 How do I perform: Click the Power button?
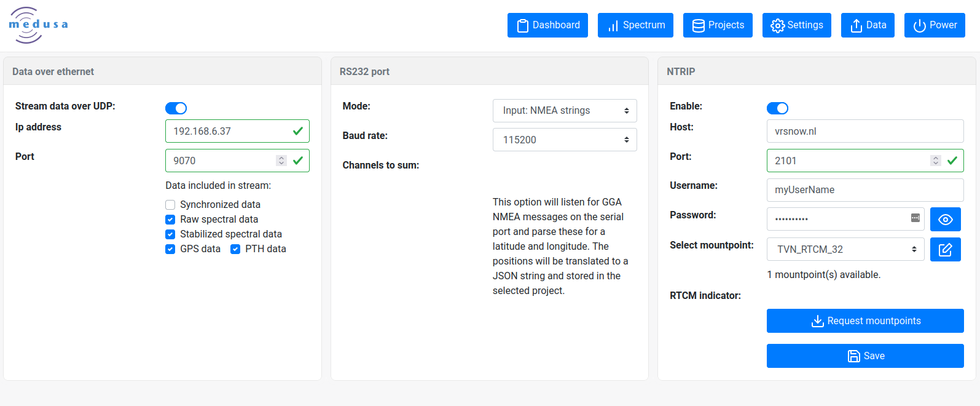[x=935, y=25]
